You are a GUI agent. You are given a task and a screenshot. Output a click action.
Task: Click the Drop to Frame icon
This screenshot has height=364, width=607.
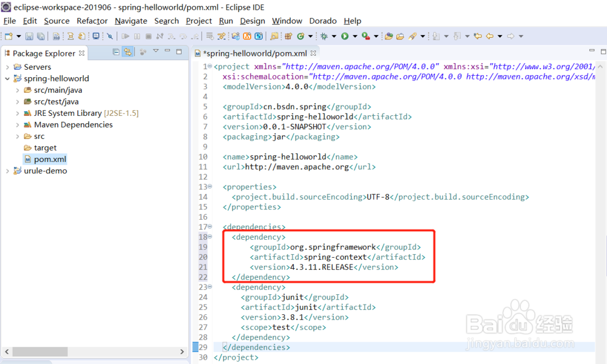tap(209, 36)
